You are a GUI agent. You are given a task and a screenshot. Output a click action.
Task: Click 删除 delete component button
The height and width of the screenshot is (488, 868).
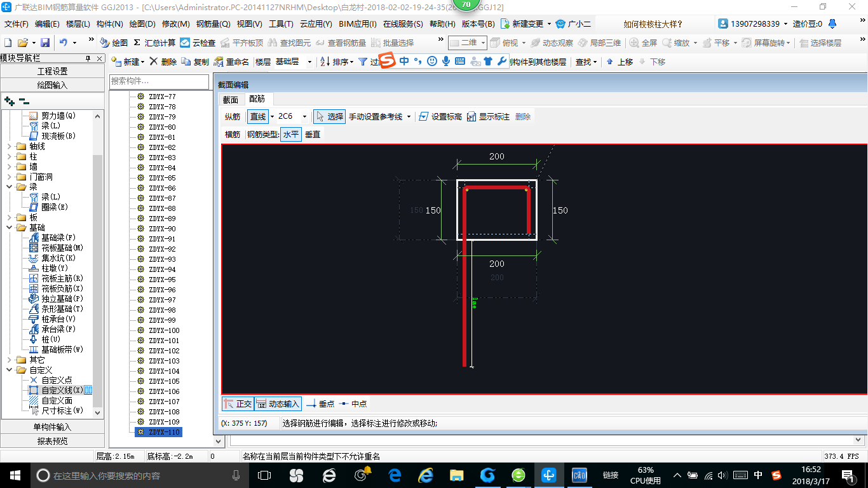tap(163, 62)
